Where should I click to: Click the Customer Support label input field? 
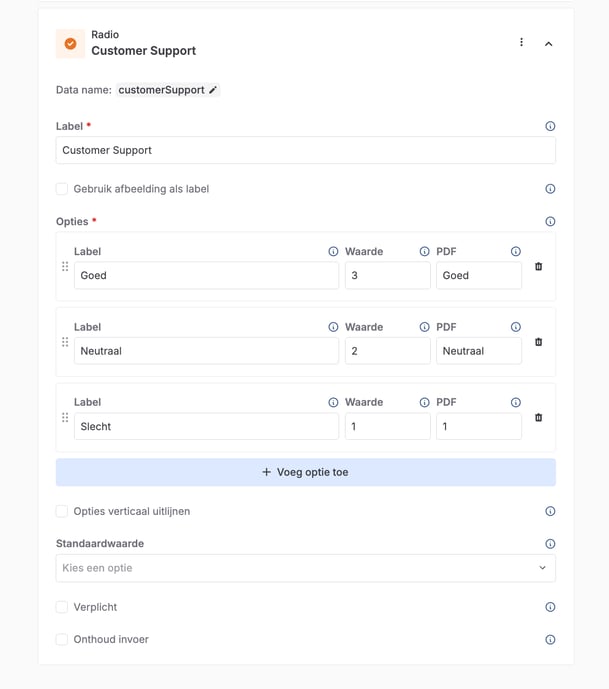305,150
